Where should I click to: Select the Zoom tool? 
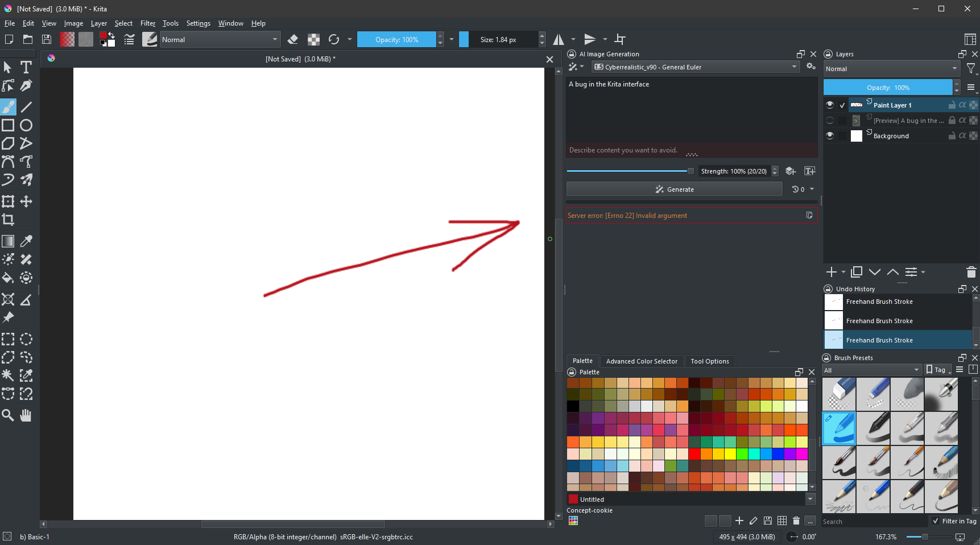point(8,415)
